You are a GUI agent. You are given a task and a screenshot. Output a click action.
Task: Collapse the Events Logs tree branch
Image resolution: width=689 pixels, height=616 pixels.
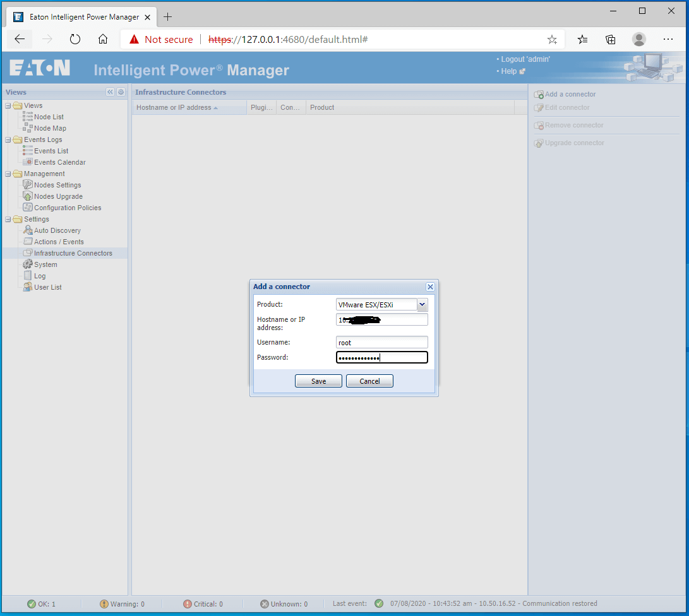pyautogui.click(x=8, y=139)
